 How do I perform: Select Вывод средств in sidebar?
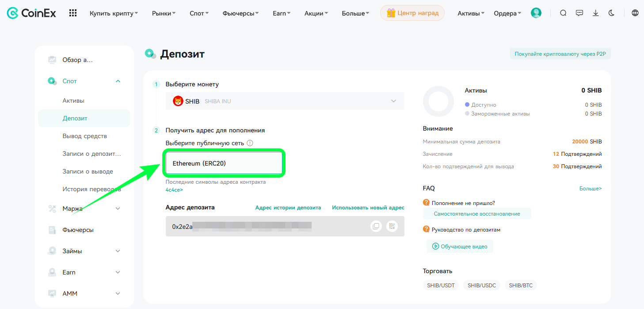point(85,136)
